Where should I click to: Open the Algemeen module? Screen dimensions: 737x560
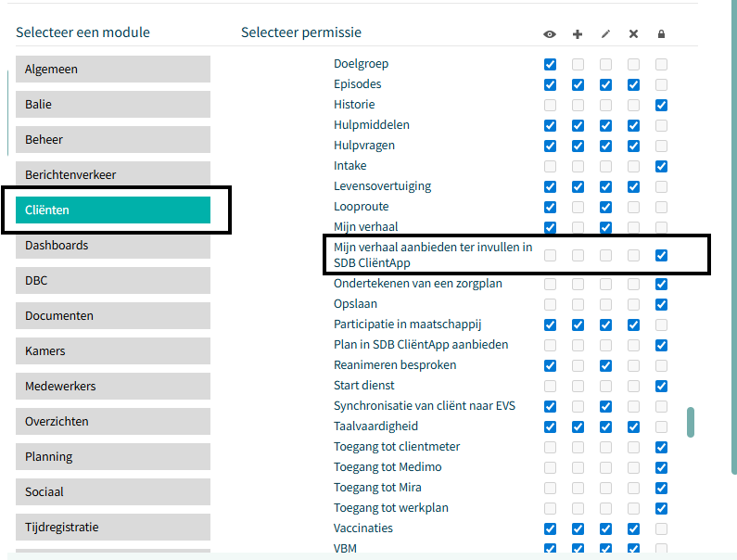(113, 70)
